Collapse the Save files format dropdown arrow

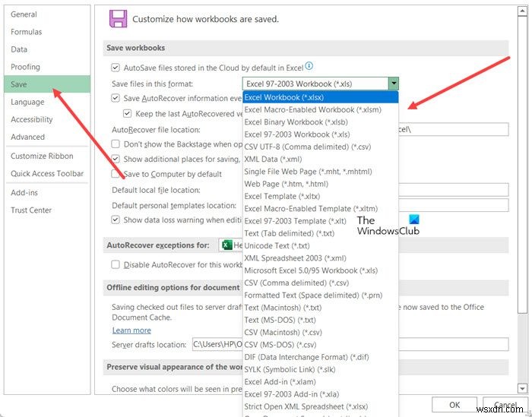(394, 84)
